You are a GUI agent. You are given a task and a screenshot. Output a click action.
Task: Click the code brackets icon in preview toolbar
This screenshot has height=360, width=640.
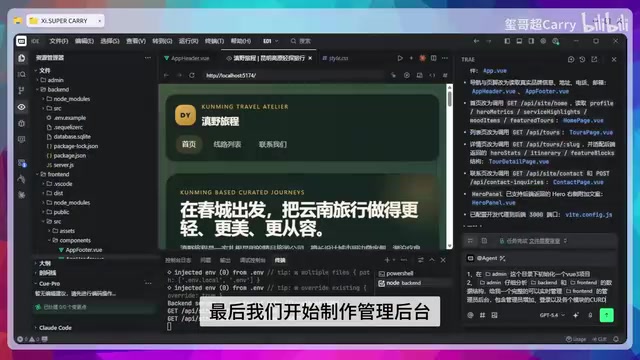pyautogui.click(x=432, y=76)
